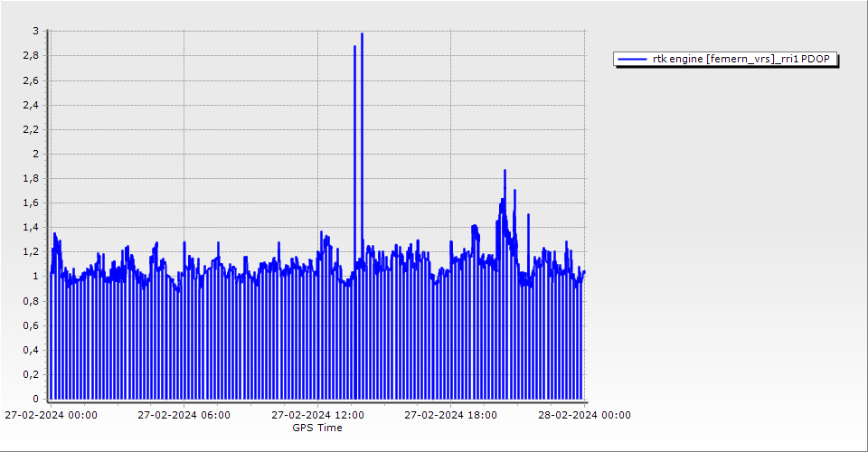This screenshot has height=452, width=868.
Task: Click the '0,2' y-axis tick label
Action: [x=31, y=374]
